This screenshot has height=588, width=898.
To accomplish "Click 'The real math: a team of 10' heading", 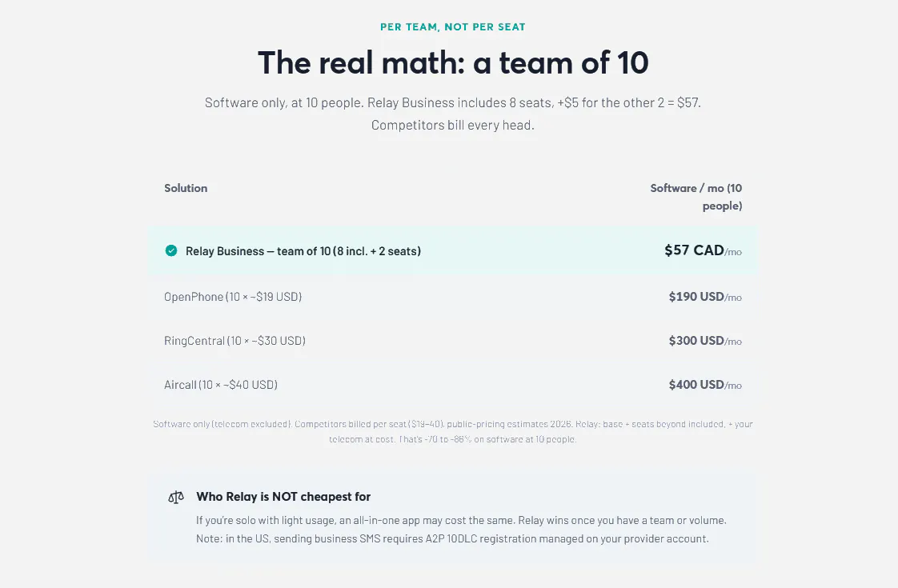I will (x=453, y=62).
